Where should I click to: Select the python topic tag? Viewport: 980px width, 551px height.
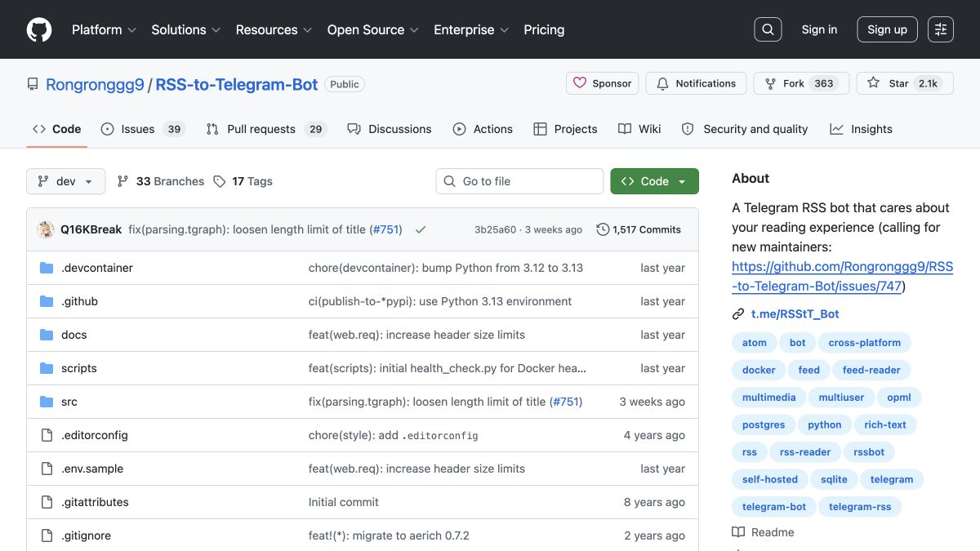pos(824,424)
